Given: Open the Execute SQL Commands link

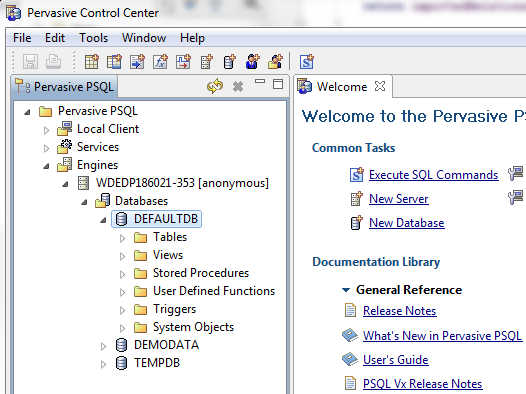Looking at the screenshot, I should [x=433, y=175].
